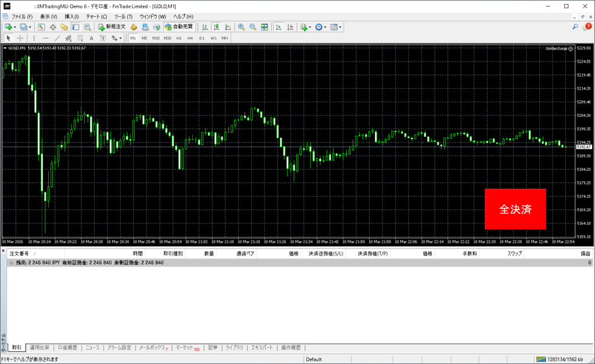Viewport: 595px width, 364px height.
Task: Sort by the 損益 column header
Action: pyautogui.click(x=585, y=254)
